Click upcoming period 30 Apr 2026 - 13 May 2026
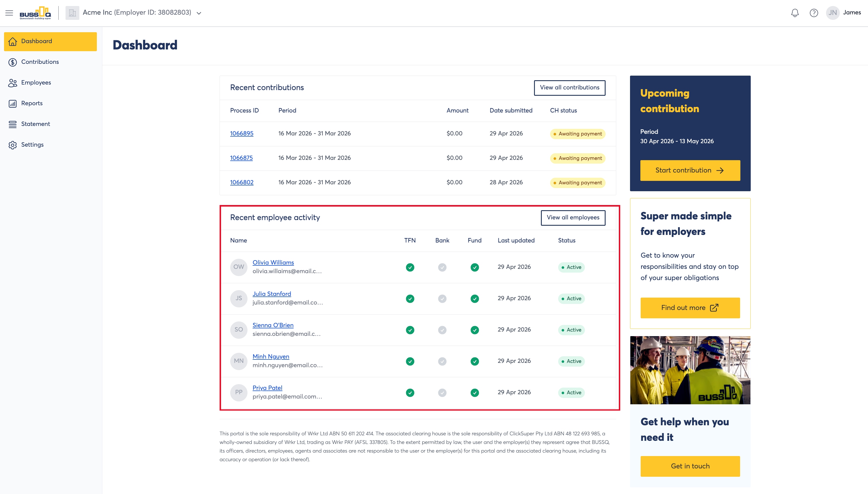Image resolution: width=868 pixels, height=494 pixels. pyautogui.click(x=677, y=141)
